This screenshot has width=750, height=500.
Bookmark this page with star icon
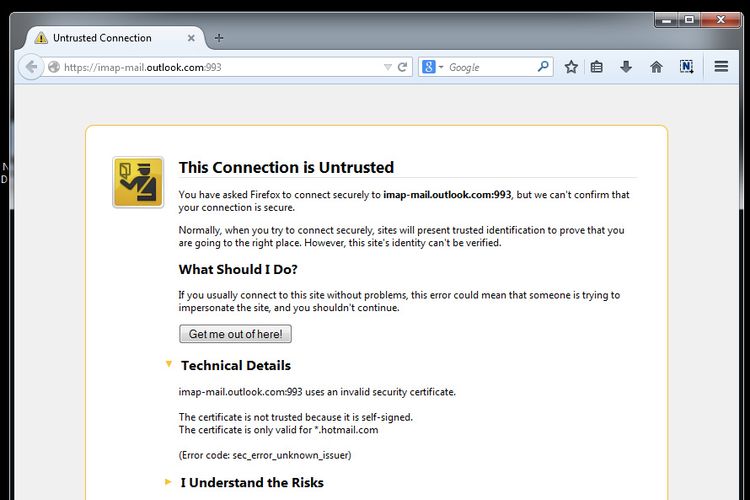click(571, 67)
